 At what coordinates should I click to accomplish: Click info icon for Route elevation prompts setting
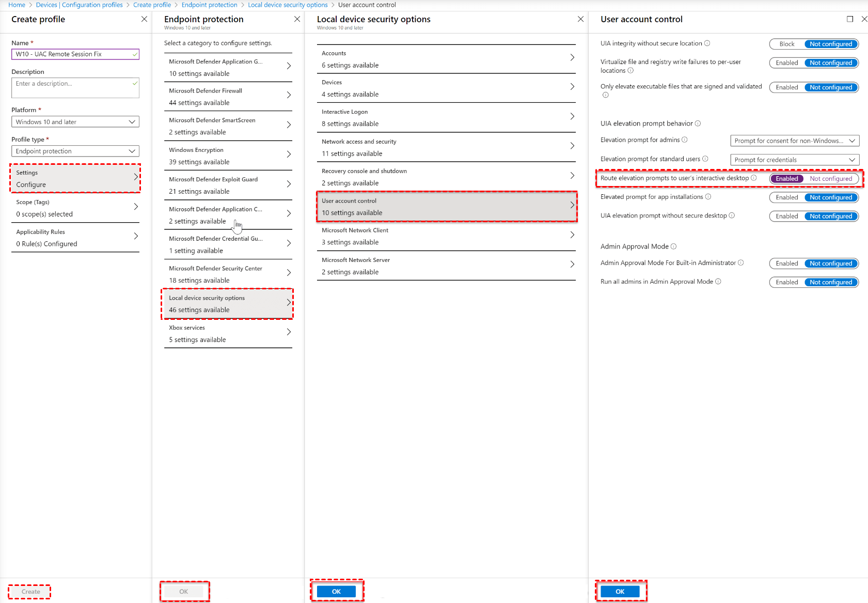(754, 178)
